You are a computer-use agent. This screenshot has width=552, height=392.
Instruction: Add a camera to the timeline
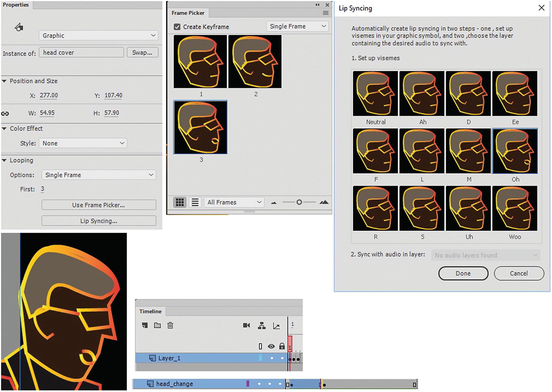coord(246,325)
